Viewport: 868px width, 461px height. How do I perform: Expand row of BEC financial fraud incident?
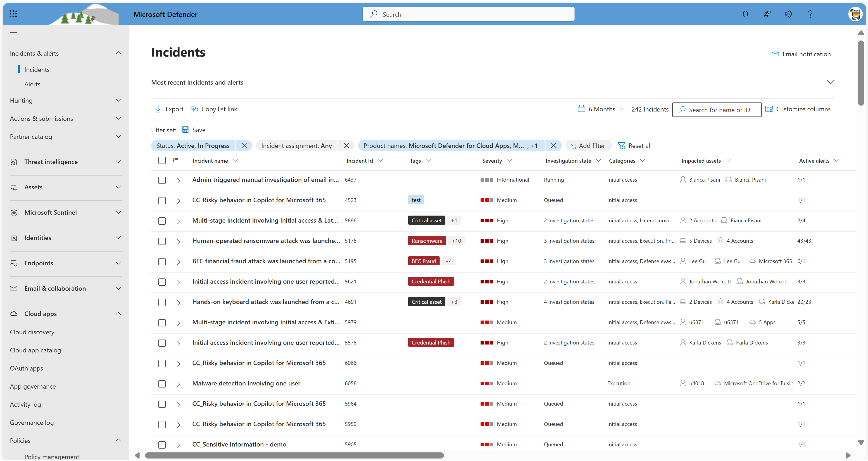(178, 262)
